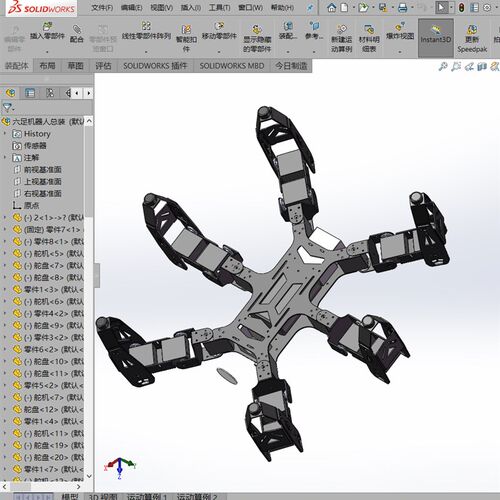Image resolution: width=500 pixels, height=500 pixels.
Task: Open the 工具(T) Tools menu
Action: tap(219, 7)
